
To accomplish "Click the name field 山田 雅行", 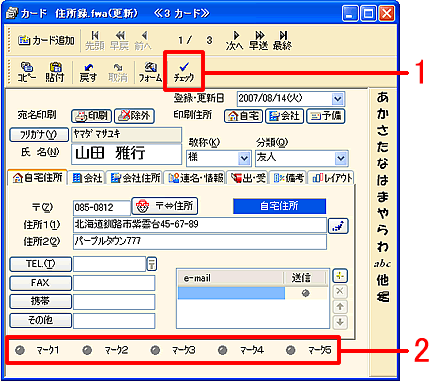I will coord(127,154).
